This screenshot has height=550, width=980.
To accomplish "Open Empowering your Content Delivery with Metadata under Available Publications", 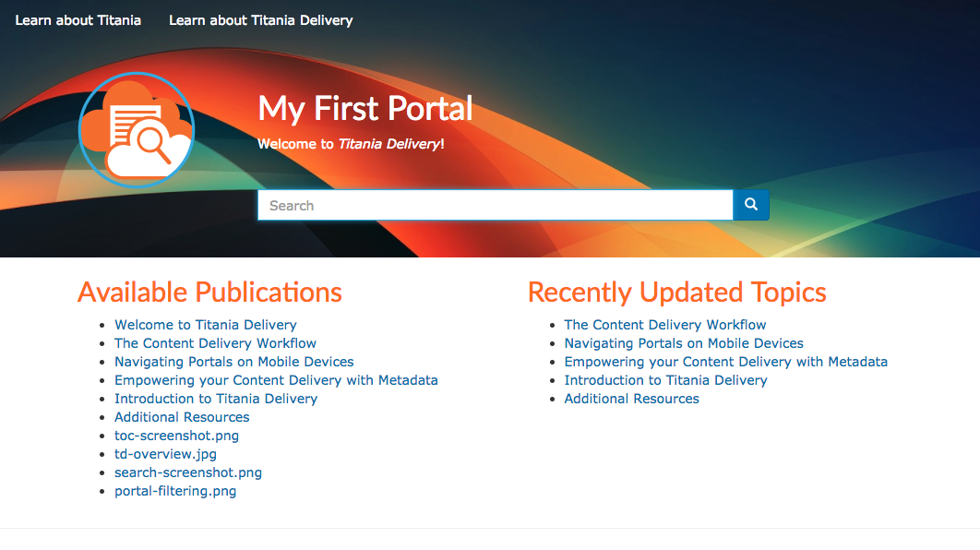I will coord(276,380).
